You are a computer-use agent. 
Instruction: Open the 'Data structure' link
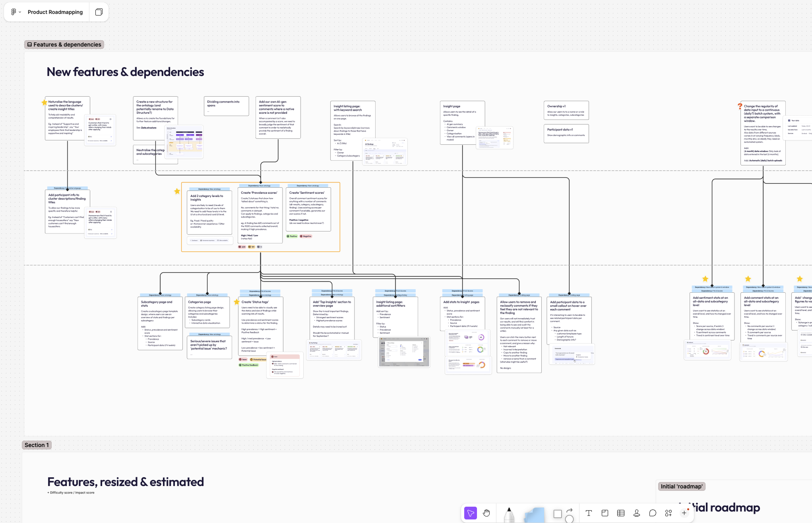click(149, 128)
